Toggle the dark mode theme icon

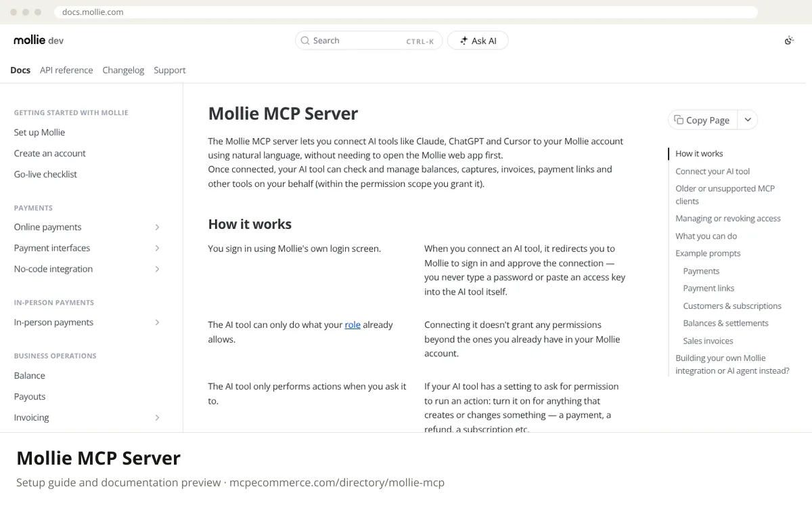[788, 41]
